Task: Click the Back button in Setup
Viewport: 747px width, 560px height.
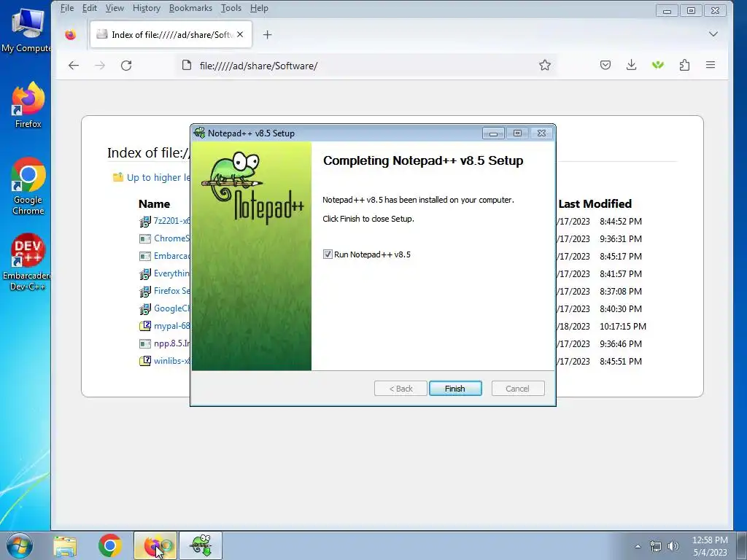Action: [x=400, y=389]
